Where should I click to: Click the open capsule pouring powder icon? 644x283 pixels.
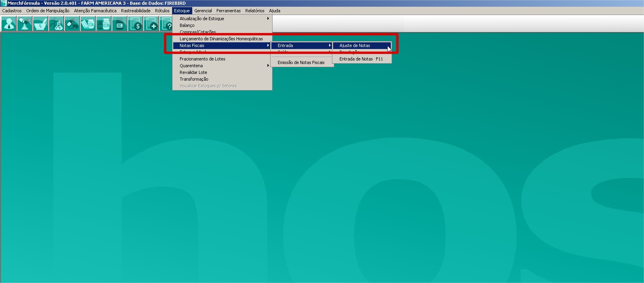25,25
